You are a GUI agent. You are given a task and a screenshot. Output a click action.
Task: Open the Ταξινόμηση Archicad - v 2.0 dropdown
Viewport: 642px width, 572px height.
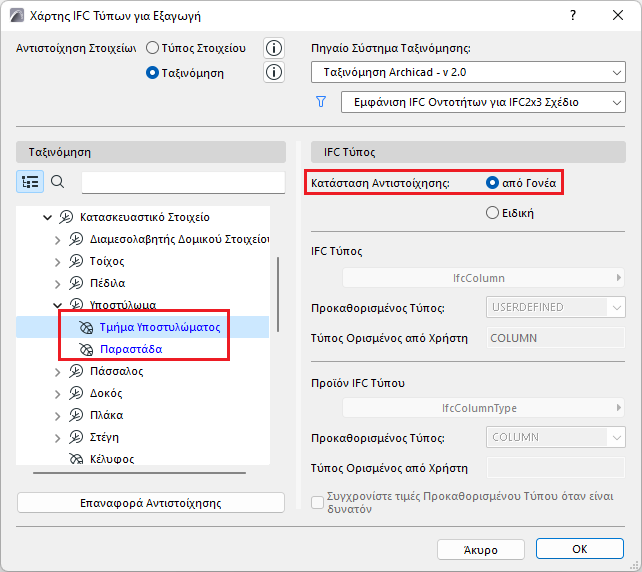pyautogui.click(x=468, y=72)
